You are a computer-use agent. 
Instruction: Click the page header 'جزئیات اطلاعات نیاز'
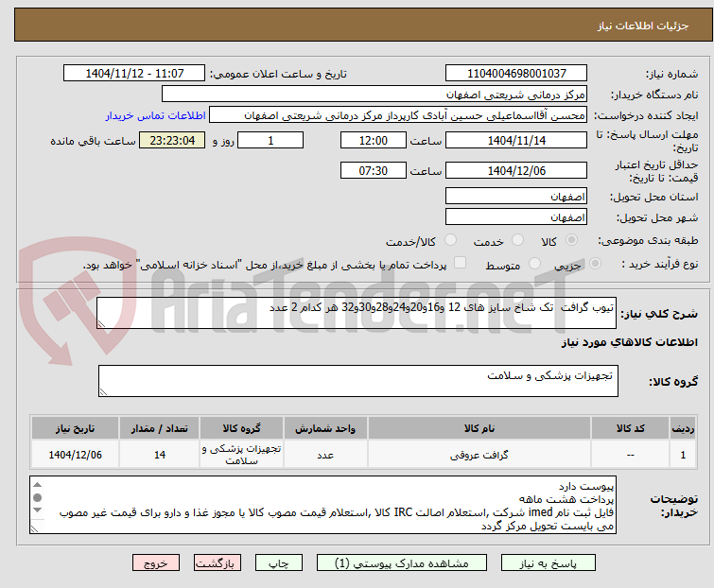643,26
